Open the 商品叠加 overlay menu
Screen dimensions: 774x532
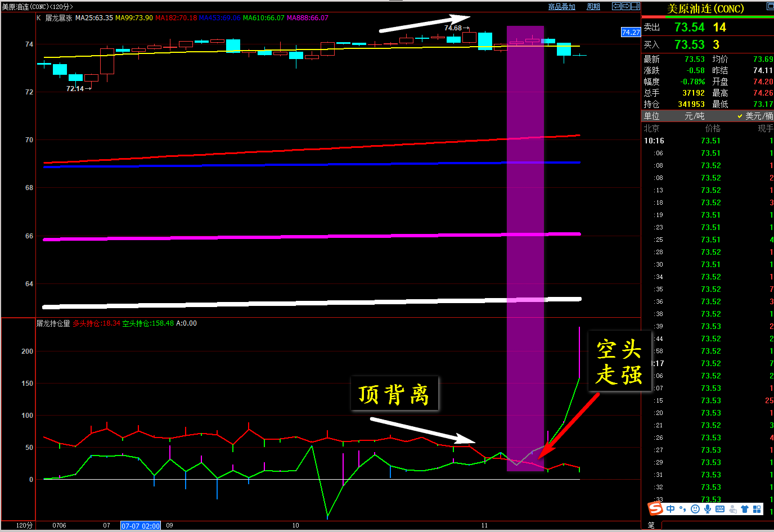(561, 7)
